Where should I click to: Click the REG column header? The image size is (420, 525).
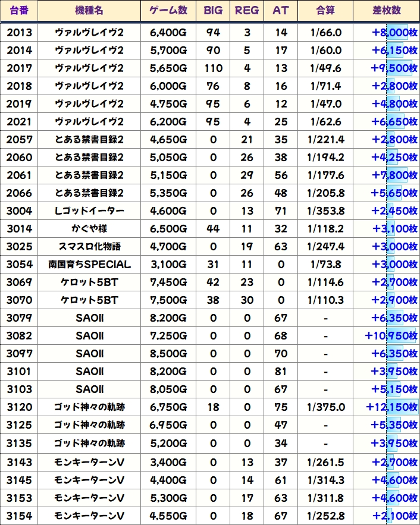247,10
